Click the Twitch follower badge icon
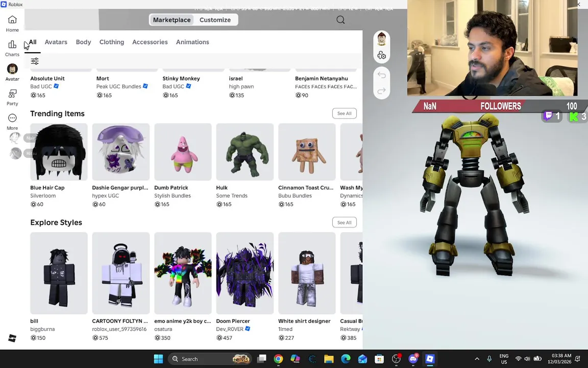Screen dimensions: 588x368 pos(548,116)
